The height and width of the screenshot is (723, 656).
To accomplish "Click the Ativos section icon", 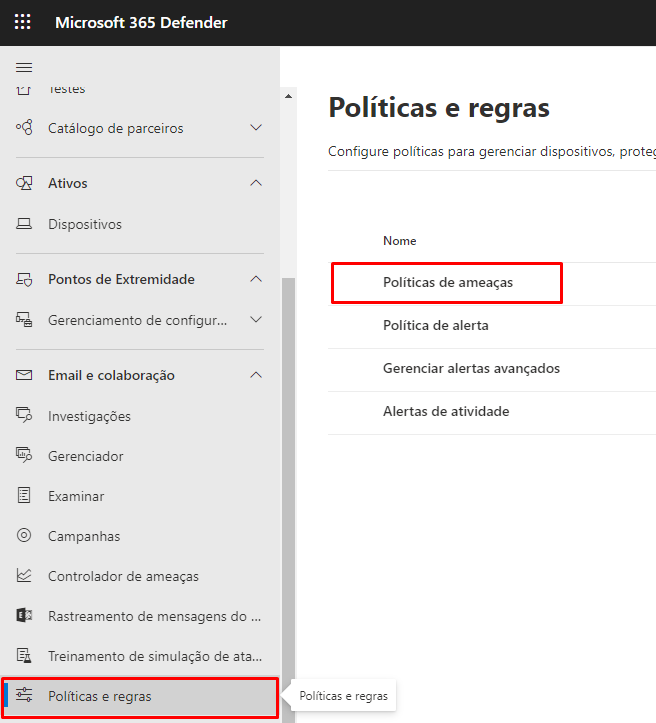I will click(x=24, y=183).
